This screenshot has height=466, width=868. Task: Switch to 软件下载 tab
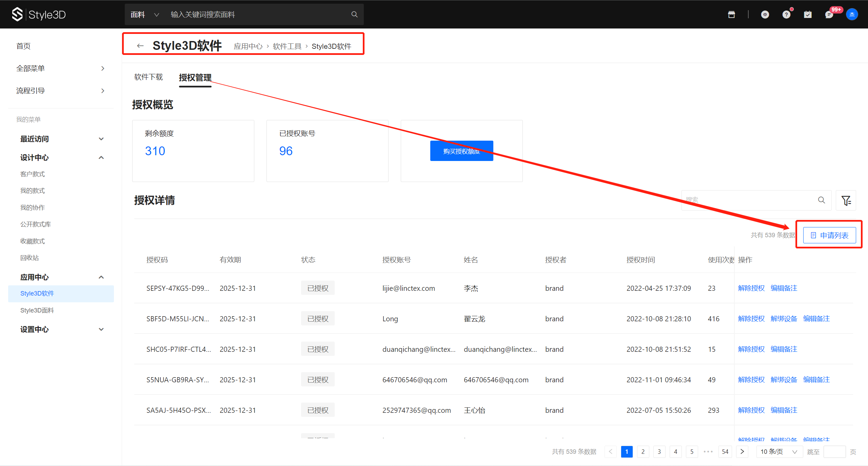coord(149,77)
